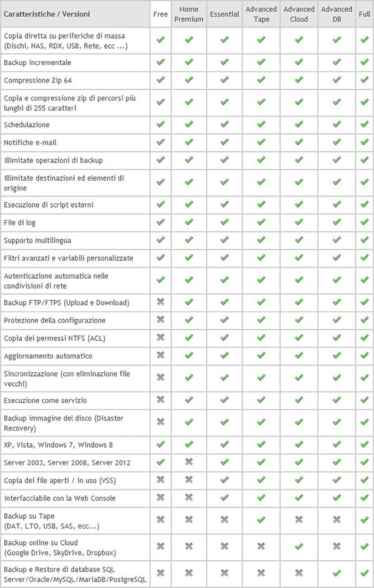Click the Compressione Zip 64 feature label
This screenshot has height=588, width=374.
pyautogui.click(x=37, y=80)
